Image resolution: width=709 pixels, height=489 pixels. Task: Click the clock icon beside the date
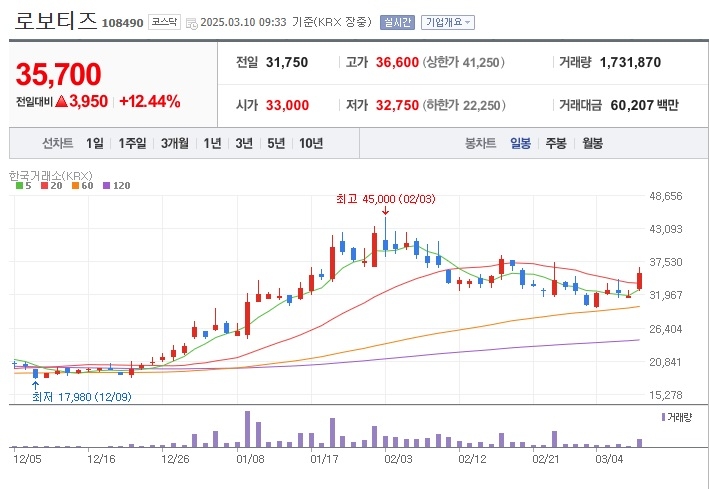(192, 24)
